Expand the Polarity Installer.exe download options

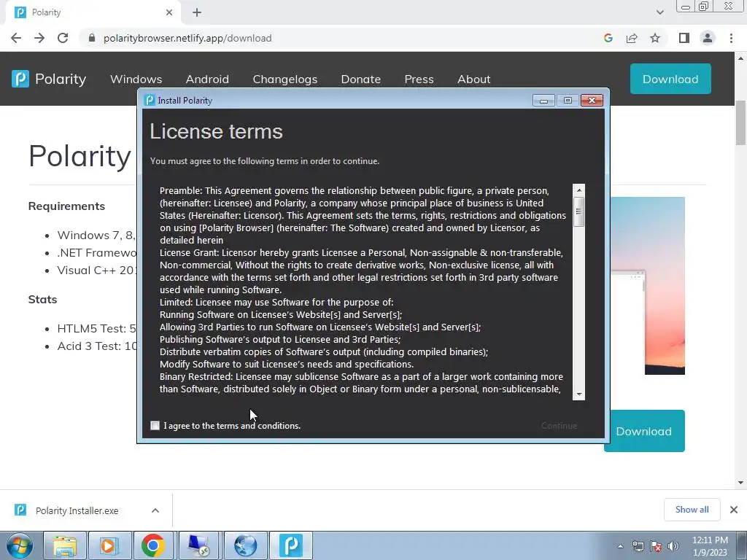coord(155,510)
